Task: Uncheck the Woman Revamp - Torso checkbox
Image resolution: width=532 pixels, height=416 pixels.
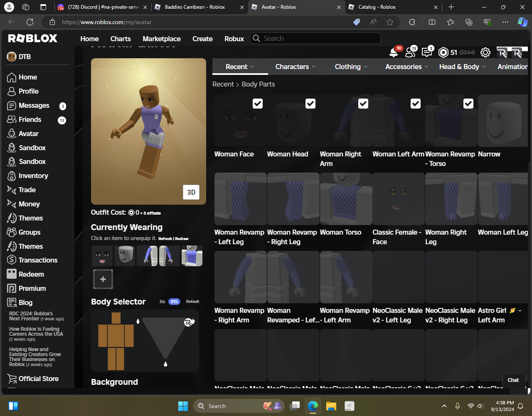Action: (x=468, y=104)
